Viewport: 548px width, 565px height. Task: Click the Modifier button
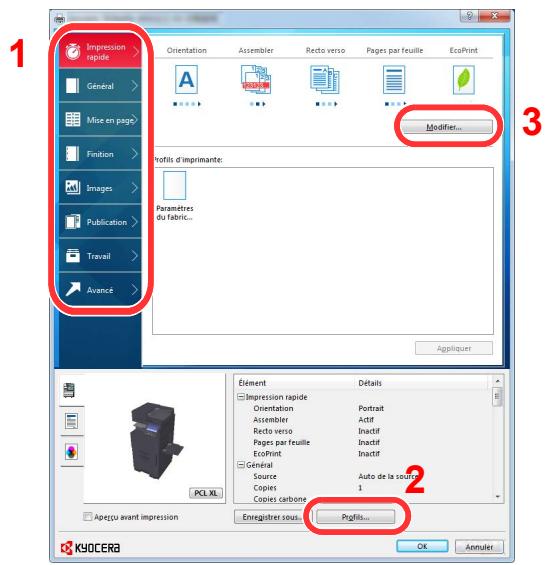[x=447, y=127]
